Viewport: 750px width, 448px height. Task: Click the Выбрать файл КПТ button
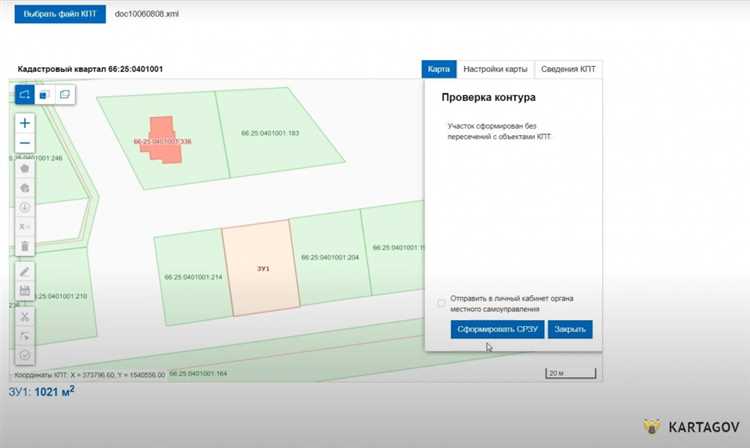58,18
